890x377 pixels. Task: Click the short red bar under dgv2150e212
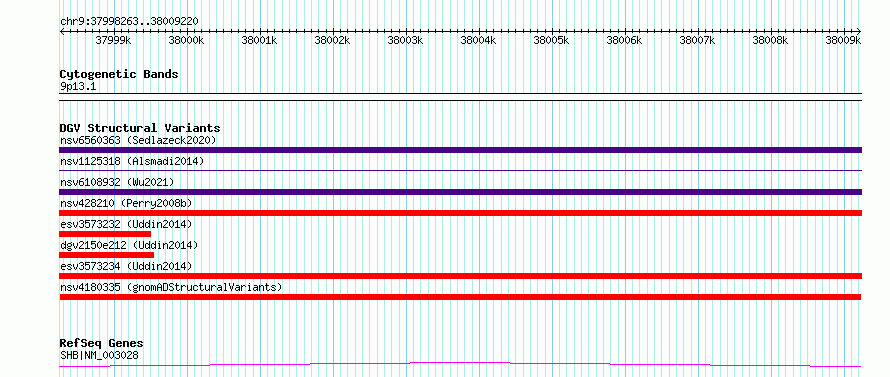point(107,255)
